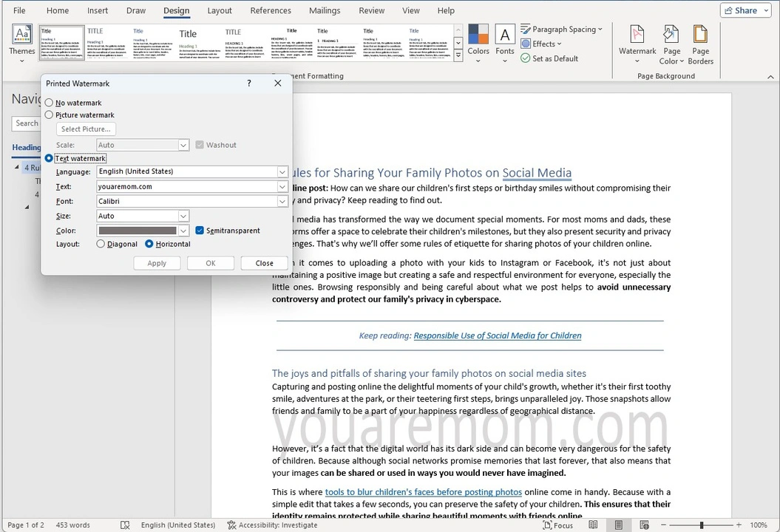Open Paragraph Spacing options
This screenshot has height=532, width=780.
point(561,30)
